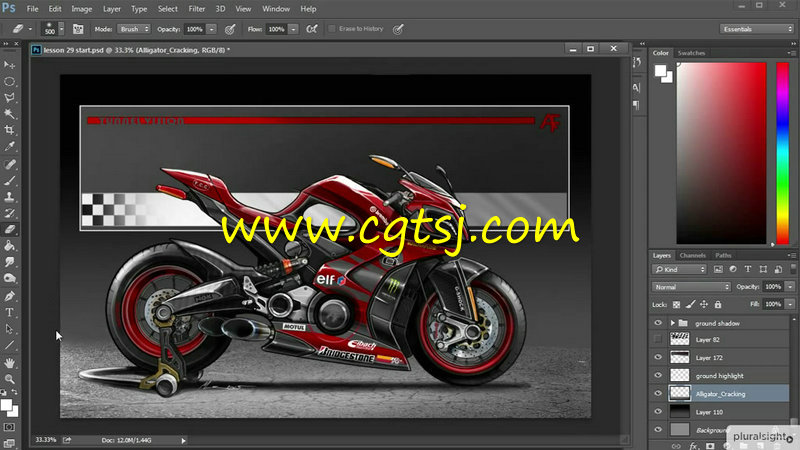Select the Polygonal Lasso tool
Viewport: 800px width, 450px height.
pyautogui.click(x=9, y=97)
